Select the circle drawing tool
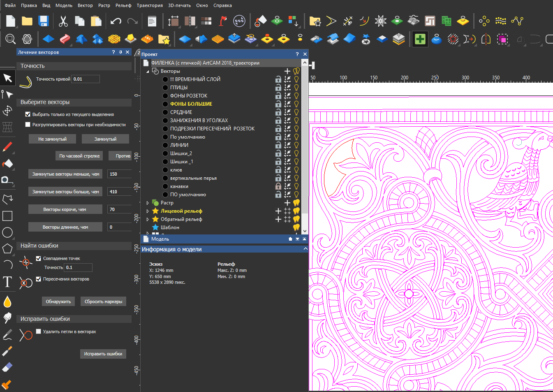The image size is (553, 392). [x=7, y=232]
